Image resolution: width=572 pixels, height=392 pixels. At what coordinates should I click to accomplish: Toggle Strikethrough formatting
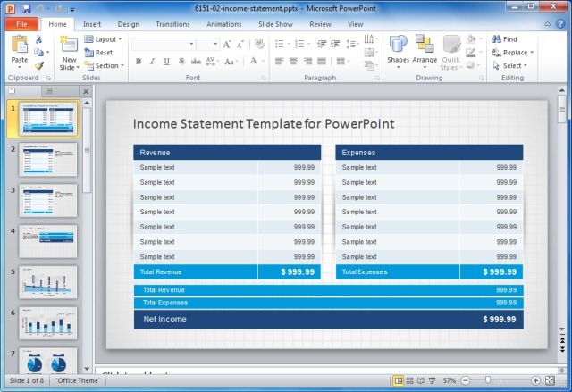tap(196, 62)
